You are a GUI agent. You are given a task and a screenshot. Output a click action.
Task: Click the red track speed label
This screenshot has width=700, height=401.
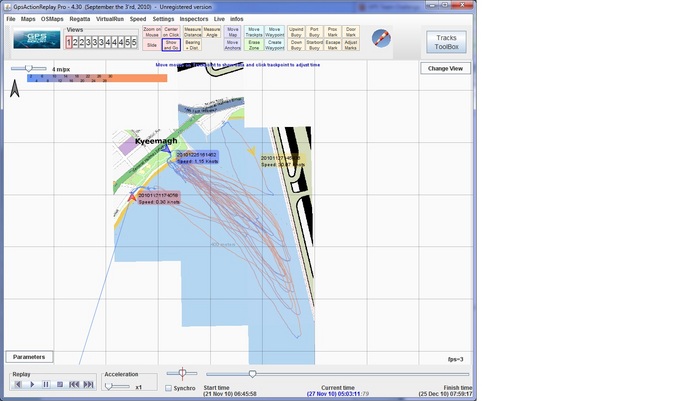[158, 199]
